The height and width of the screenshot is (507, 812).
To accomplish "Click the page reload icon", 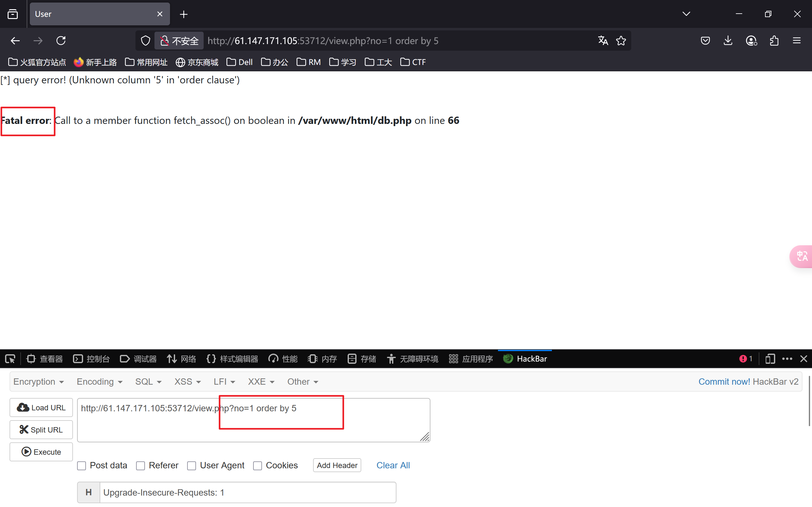I will tap(61, 41).
